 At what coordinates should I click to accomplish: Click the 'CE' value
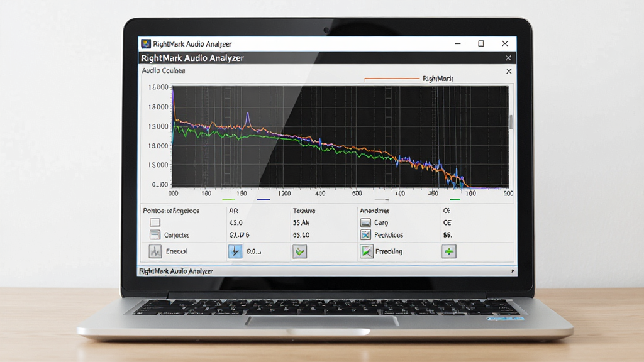coord(447,222)
